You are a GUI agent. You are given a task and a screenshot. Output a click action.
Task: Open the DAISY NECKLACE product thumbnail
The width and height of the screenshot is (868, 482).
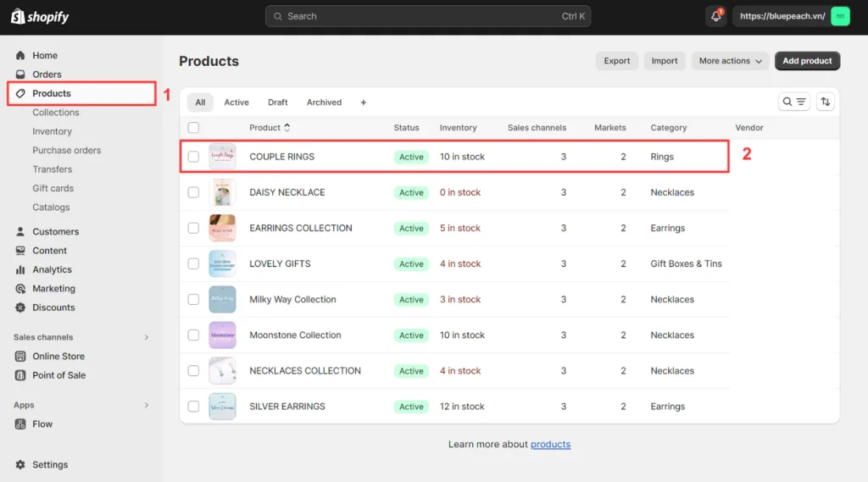(x=222, y=192)
